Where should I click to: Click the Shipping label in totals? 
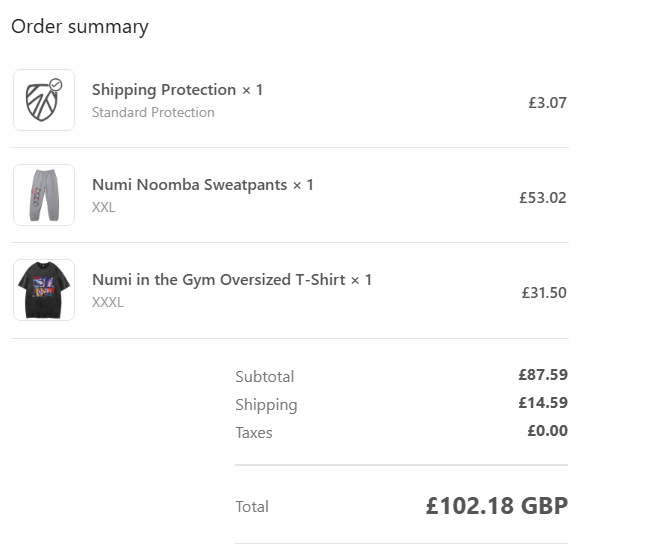pyautogui.click(x=266, y=405)
